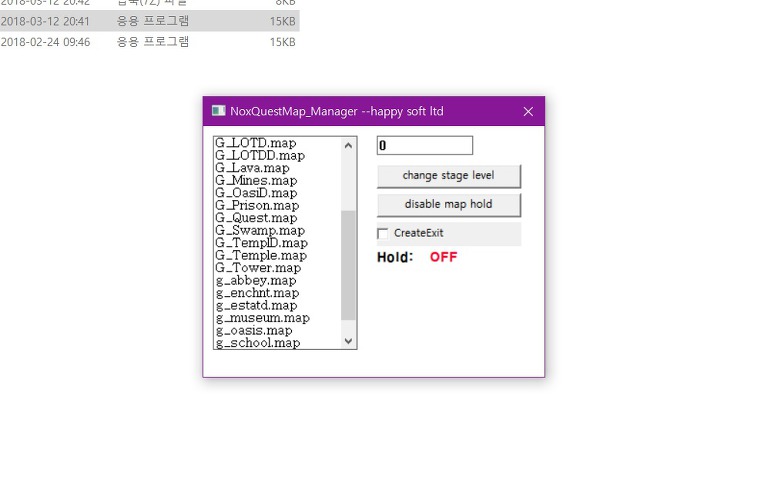Select G_Temple.map in the list
Image resolution: width=764 pixels, height=496 pixels.
pos(278,255)
